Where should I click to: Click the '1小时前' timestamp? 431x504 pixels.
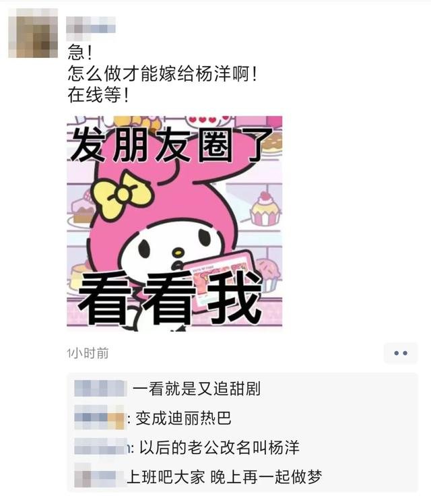(x=88, y=353)
